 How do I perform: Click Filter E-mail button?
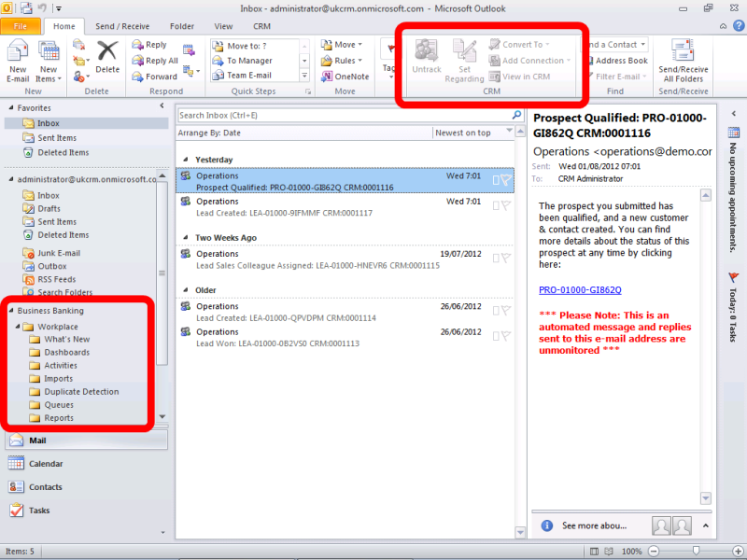(x=616, y=77)
